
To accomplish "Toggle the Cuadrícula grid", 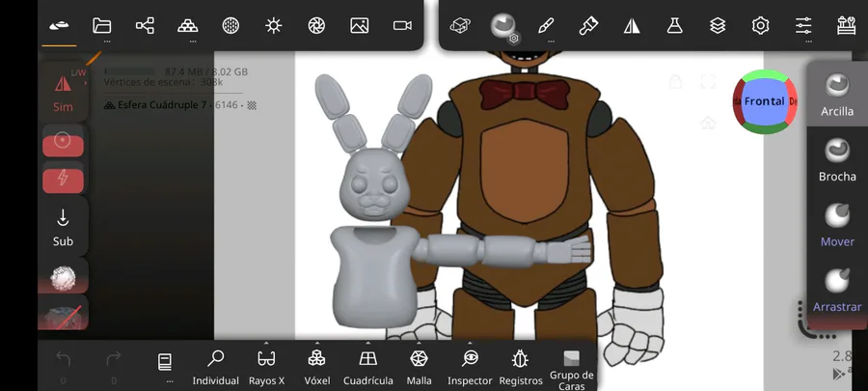I will click(x=368, y=368).
